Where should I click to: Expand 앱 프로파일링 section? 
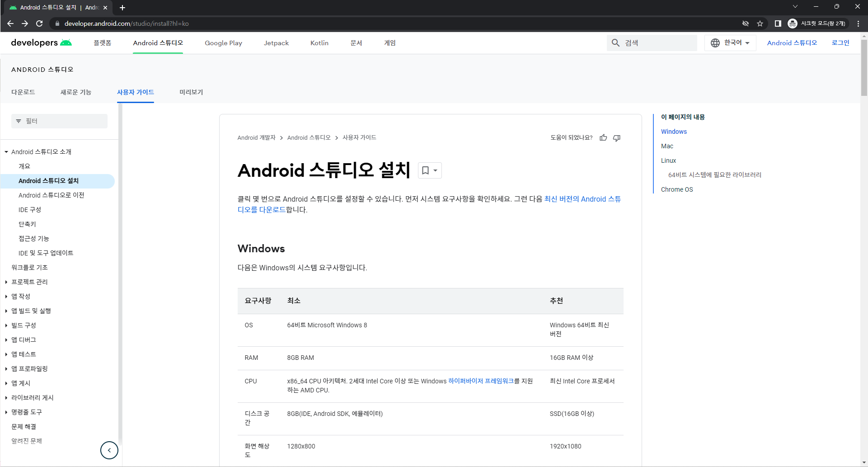[x=6, y=369]
